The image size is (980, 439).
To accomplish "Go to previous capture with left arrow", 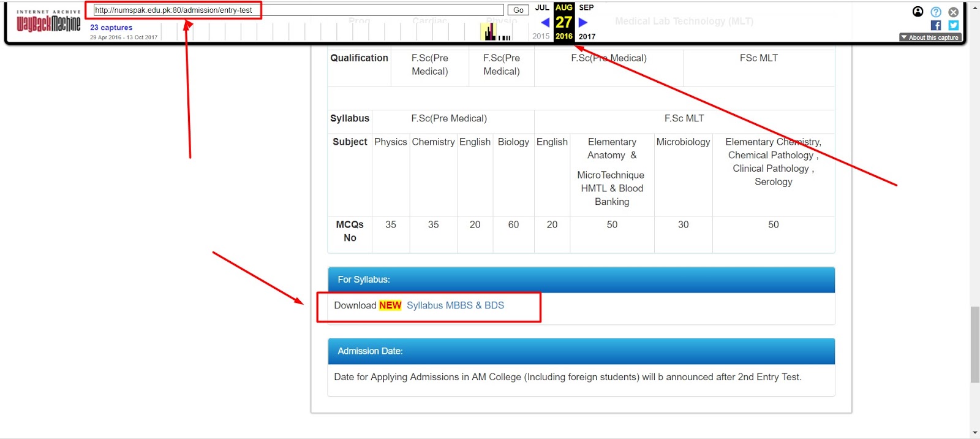I will click(x=545, y=23).
